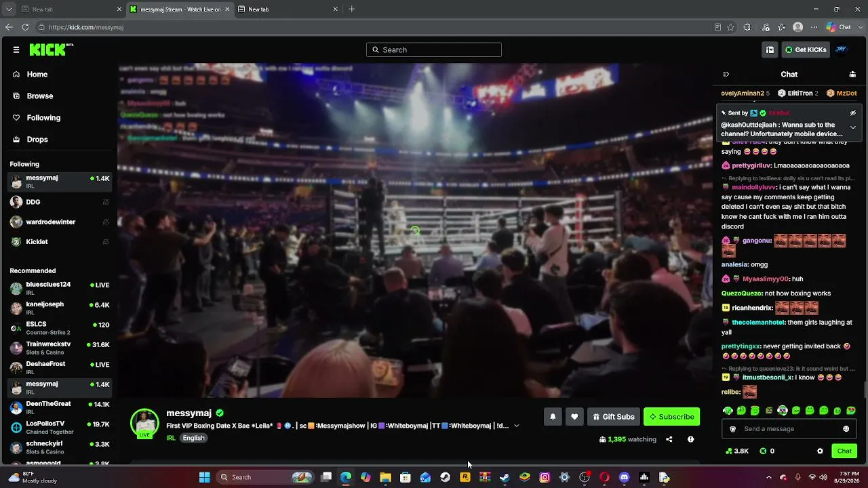Image resolution: width=868 pixels, height=488 pixels.
Task: Share the stream with the share icon
Action: (669, 439)
